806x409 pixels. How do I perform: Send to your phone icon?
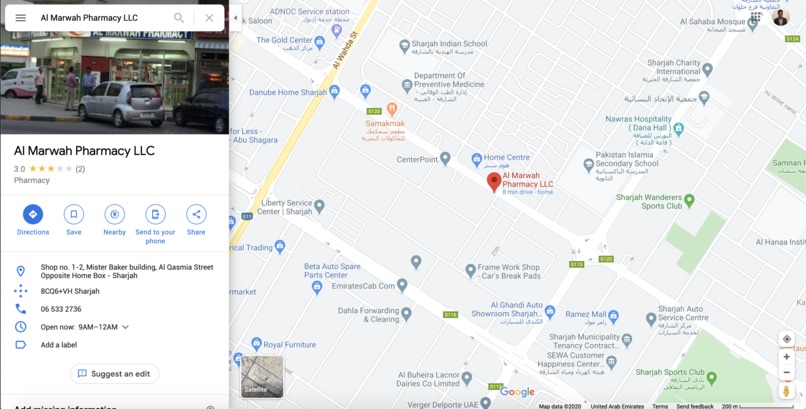tap(155, 214)
